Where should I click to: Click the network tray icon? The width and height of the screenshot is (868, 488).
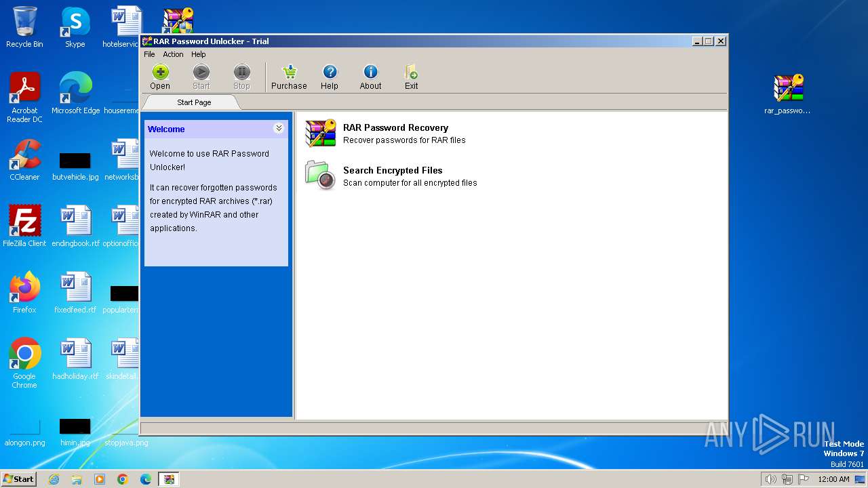click(787, 479)
